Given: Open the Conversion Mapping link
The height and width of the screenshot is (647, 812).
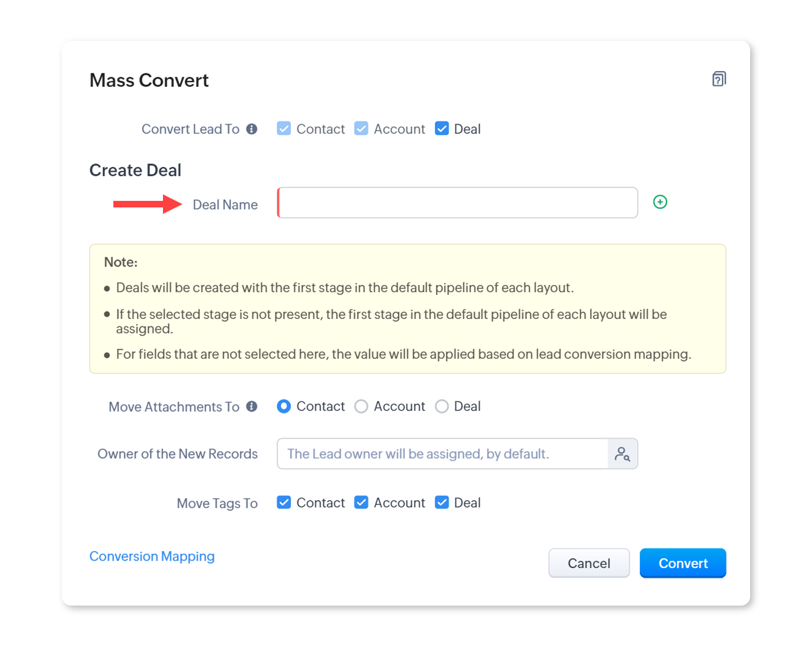Looking at the screenshot, I should tap(152, 556).
